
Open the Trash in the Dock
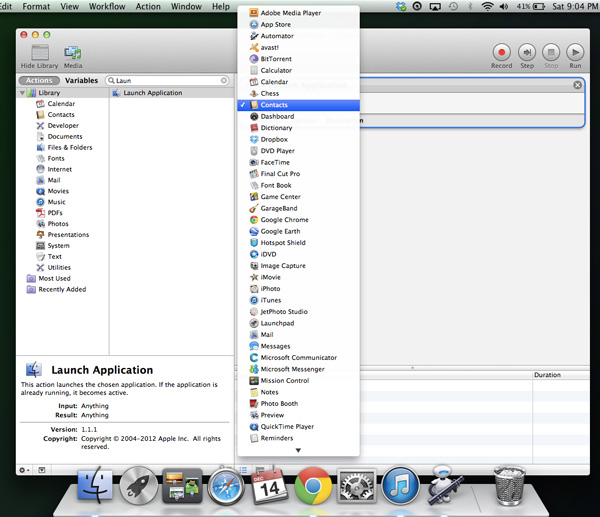click(509, 485)
